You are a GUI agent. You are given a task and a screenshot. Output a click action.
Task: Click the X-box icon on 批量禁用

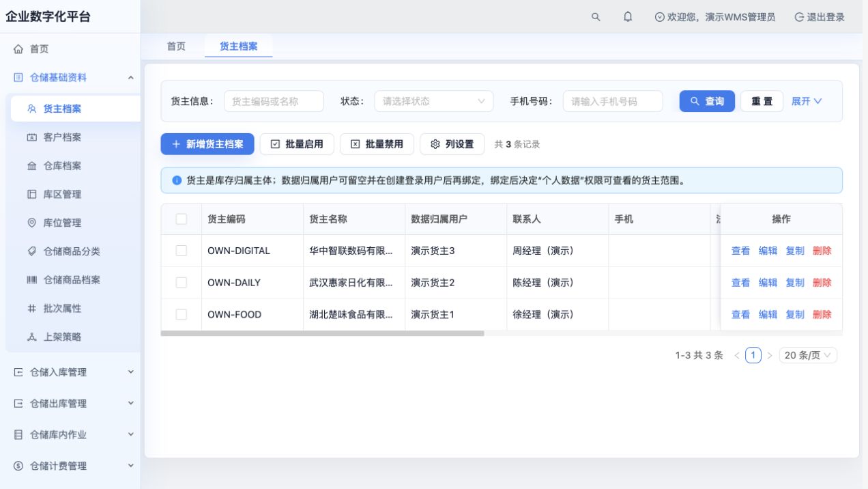click(355, 144)
